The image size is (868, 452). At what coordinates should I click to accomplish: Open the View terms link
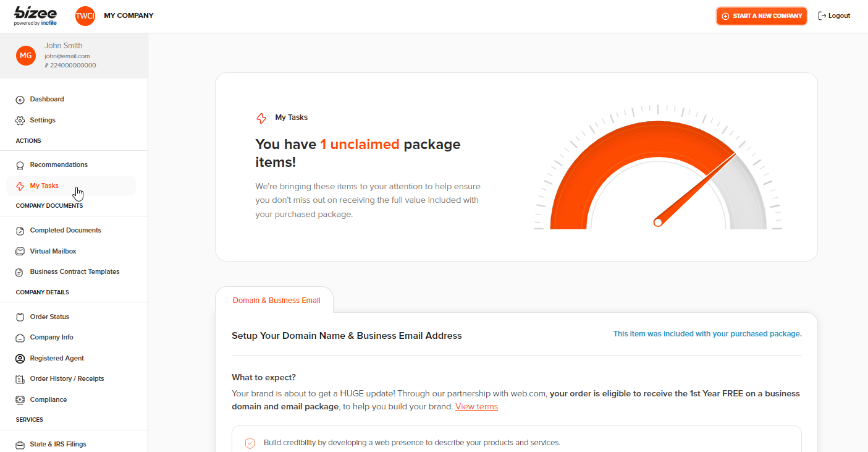click(x=476, y=407)
